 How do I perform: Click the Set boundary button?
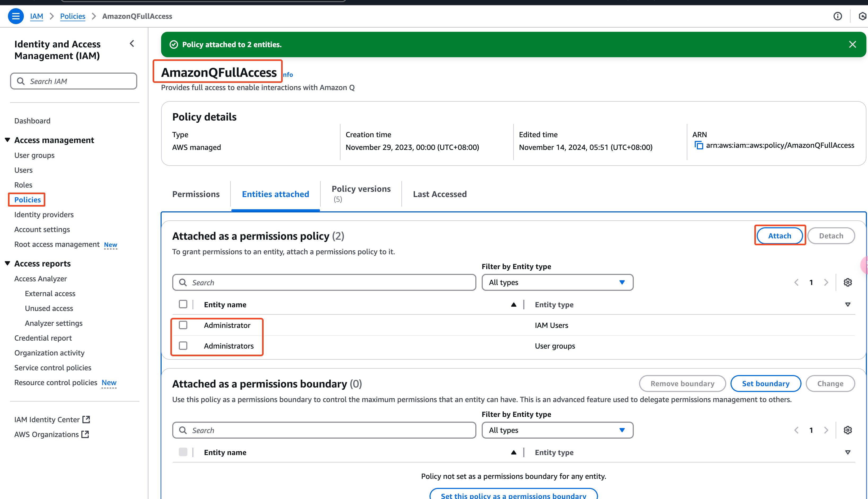click(765, 384)
